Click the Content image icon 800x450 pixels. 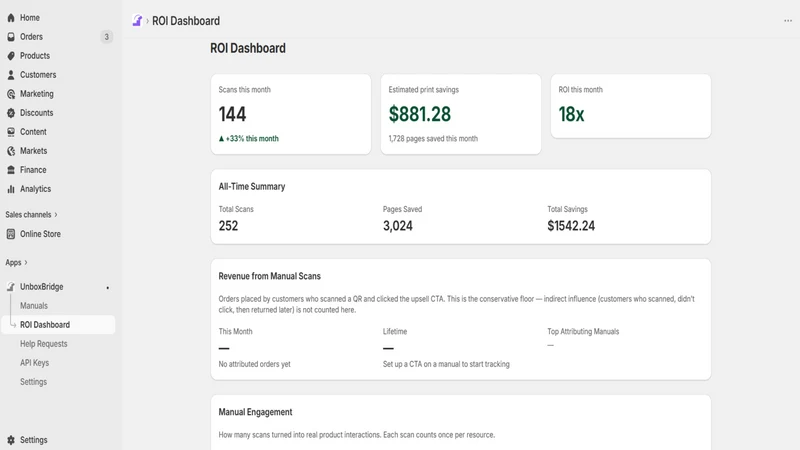coord(11,132)
